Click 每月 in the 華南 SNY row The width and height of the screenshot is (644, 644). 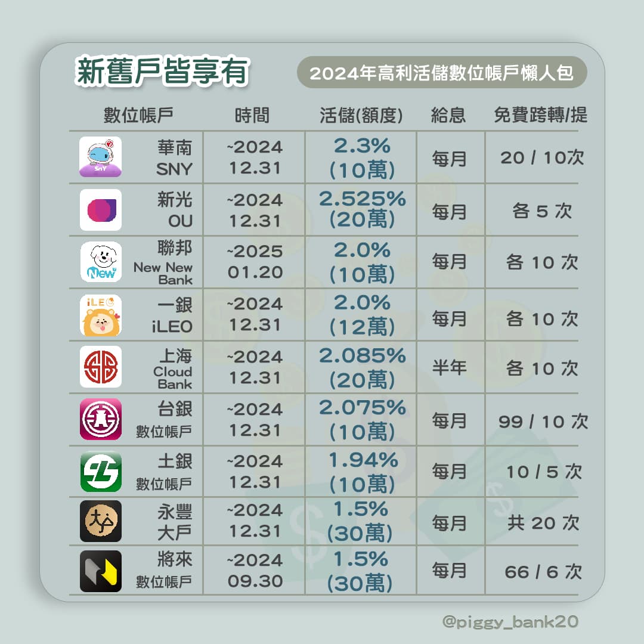pyautogui.click(x=449, y=159)
